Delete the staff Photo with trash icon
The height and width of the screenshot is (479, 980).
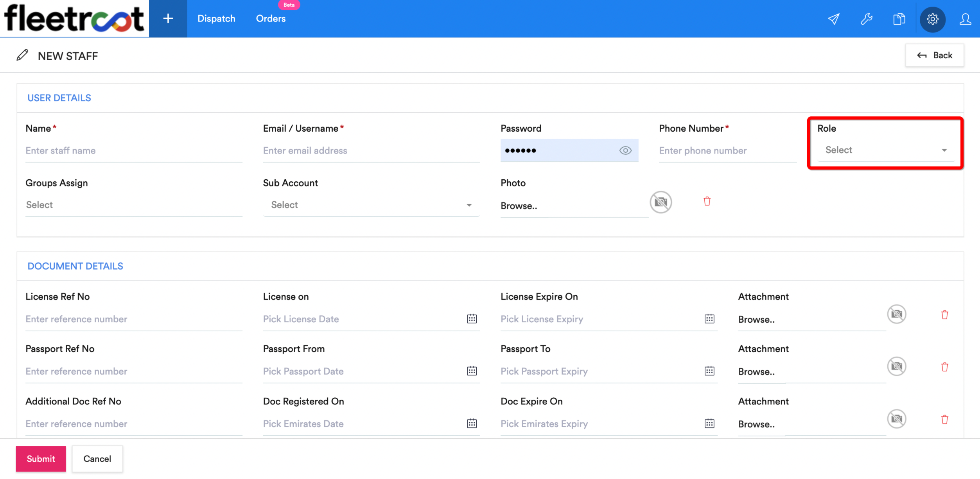pos(707,201)
